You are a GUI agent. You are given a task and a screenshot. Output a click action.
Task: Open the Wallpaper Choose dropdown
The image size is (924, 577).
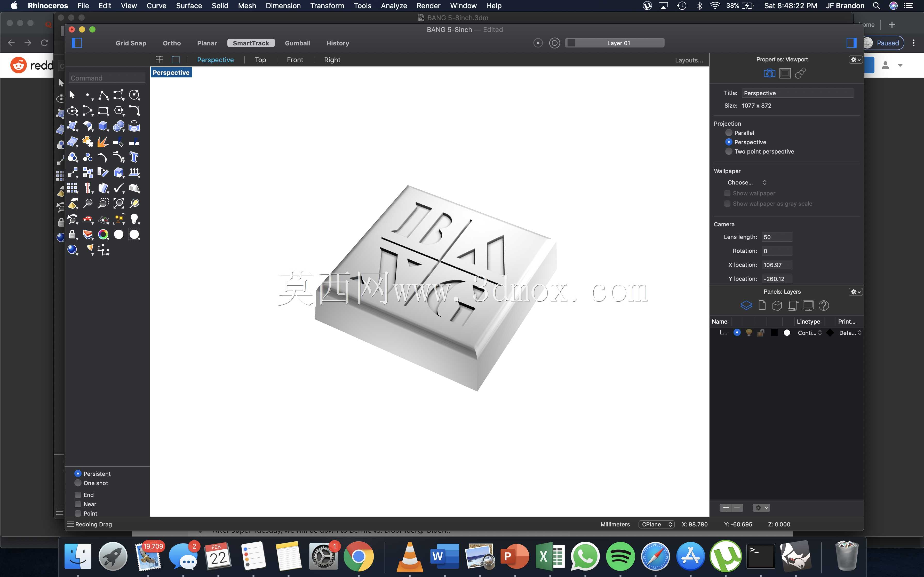coord(746,182)
